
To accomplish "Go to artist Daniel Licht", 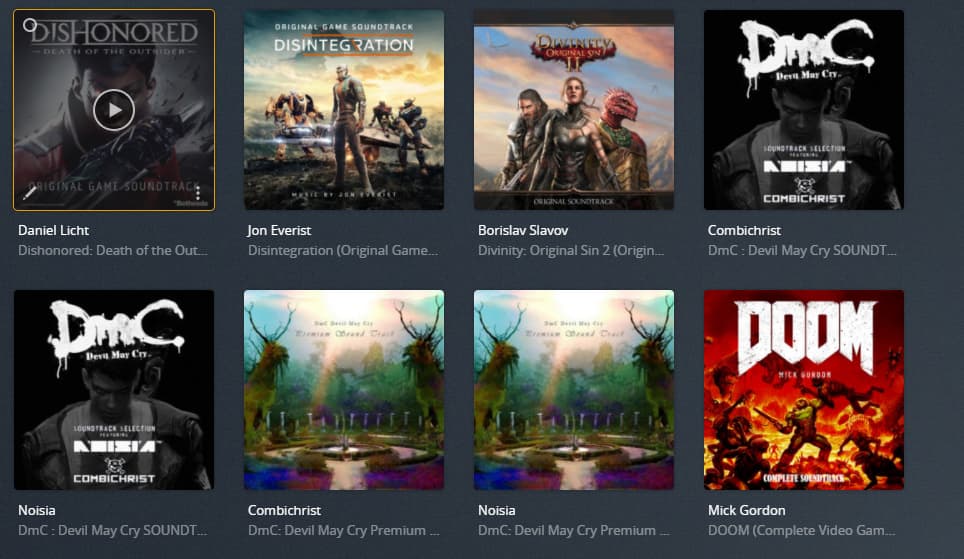I will point(53,231).
